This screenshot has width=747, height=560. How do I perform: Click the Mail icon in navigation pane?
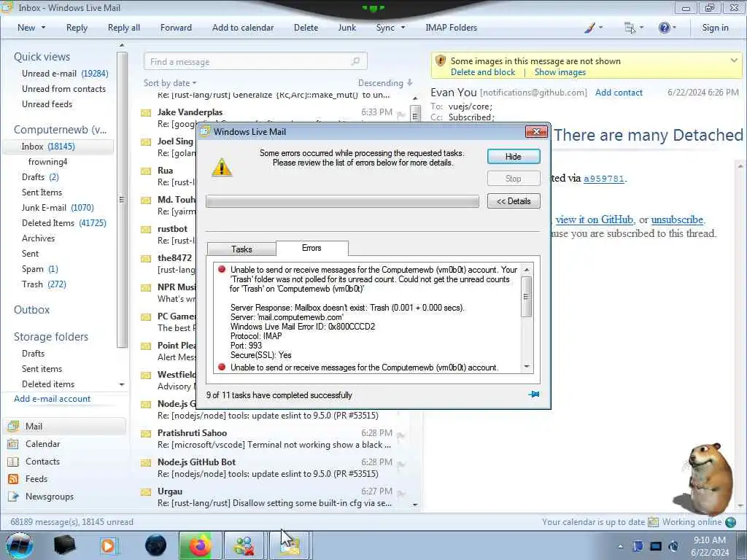click(13, 426)
